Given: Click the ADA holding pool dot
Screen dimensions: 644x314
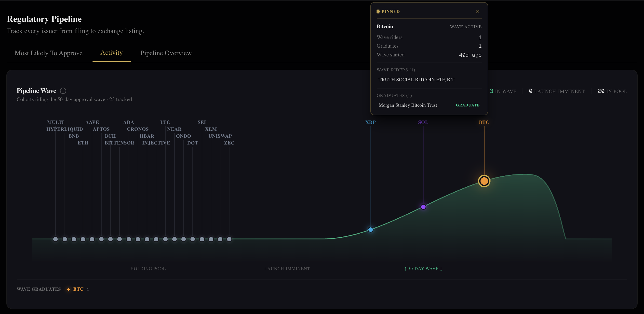Looking at the screenshot, I should 129,239.
